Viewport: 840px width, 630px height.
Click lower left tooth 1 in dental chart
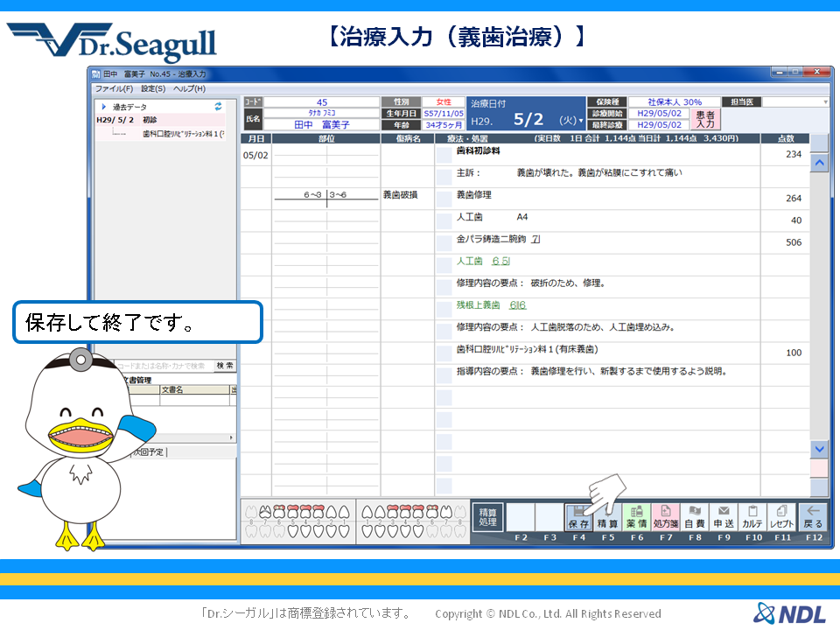367,531
